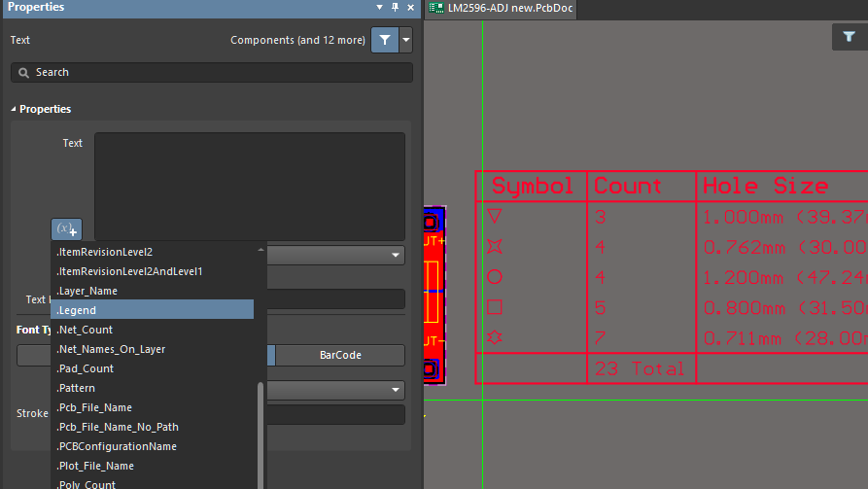Pin the Properties panel
Viewport: 868px width, 489px height.
pos(395,7)
